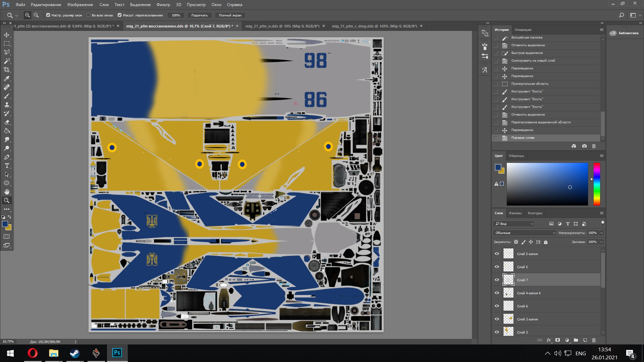
Task: Open layer filter 'Вид' dropdown
Action: coord(514,224)
